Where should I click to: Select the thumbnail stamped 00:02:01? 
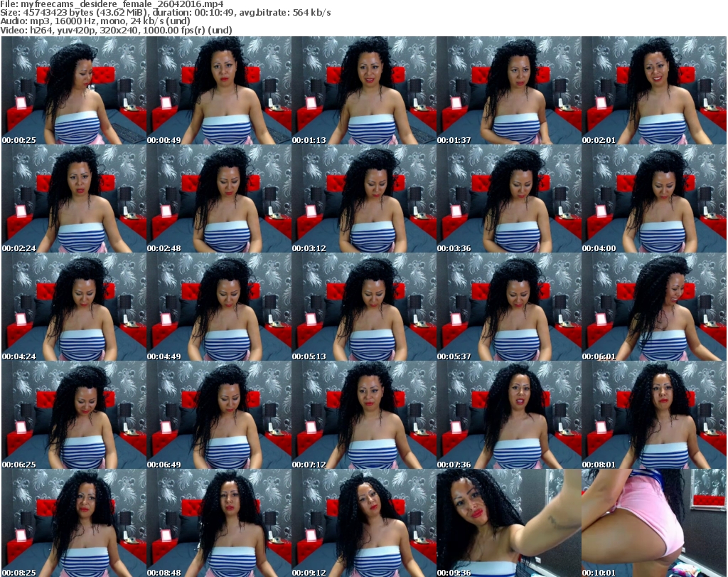pos(654,90)
